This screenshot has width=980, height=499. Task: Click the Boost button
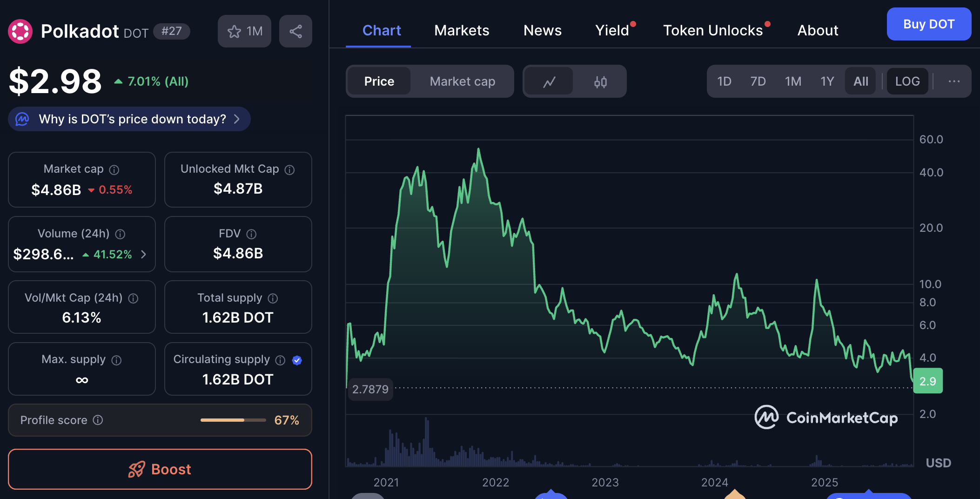160,469
